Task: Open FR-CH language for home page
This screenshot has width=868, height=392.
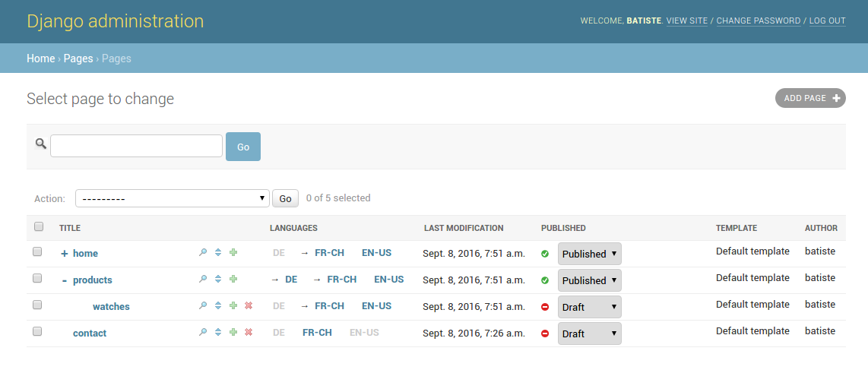Action: (x=329, y=253)
